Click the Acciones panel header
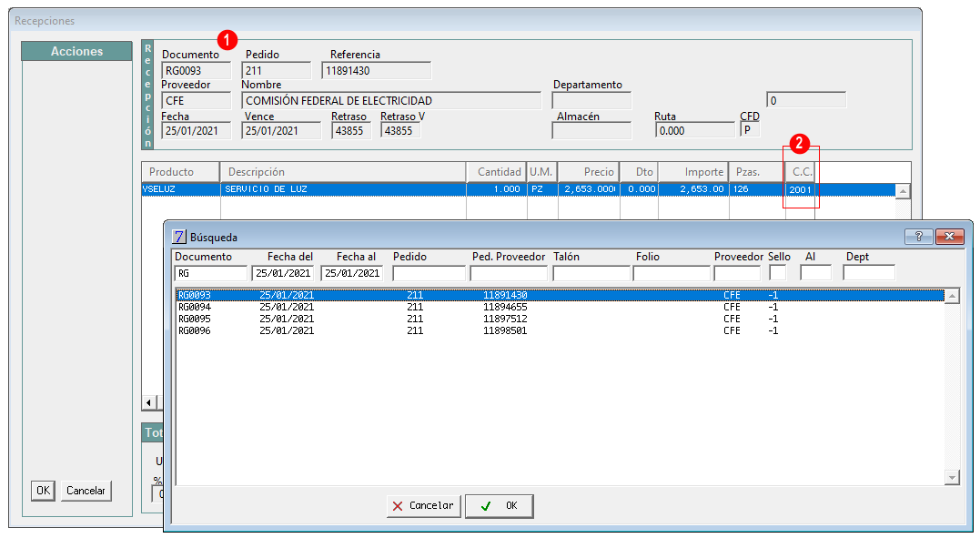980x538 pixels. point(76,51)
